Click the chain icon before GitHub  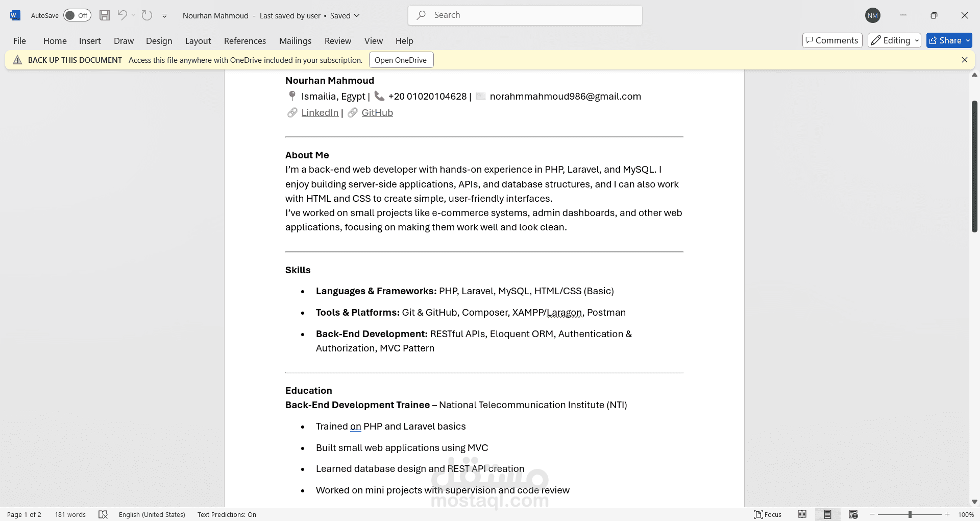[x=352, y=112]
